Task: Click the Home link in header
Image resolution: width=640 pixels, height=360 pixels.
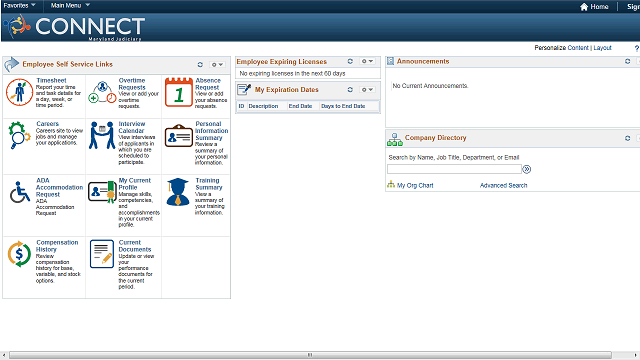Action: tap(599, 7)
